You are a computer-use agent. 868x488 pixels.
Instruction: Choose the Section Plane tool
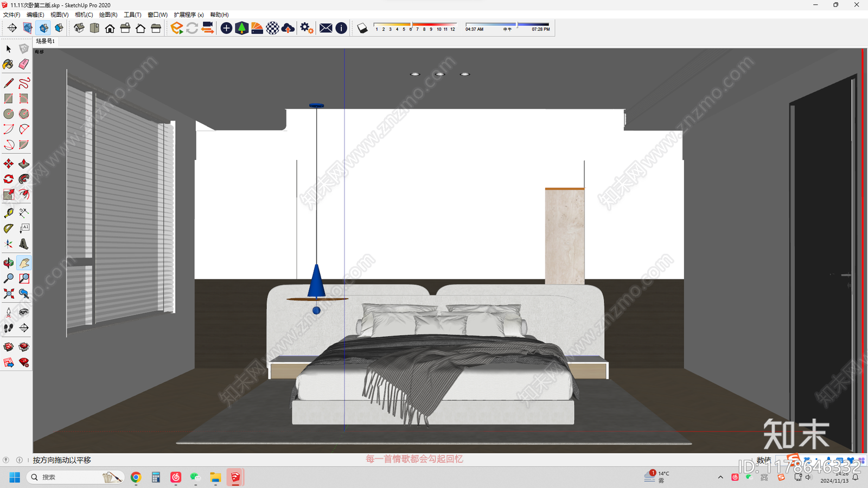coord(24,328)
